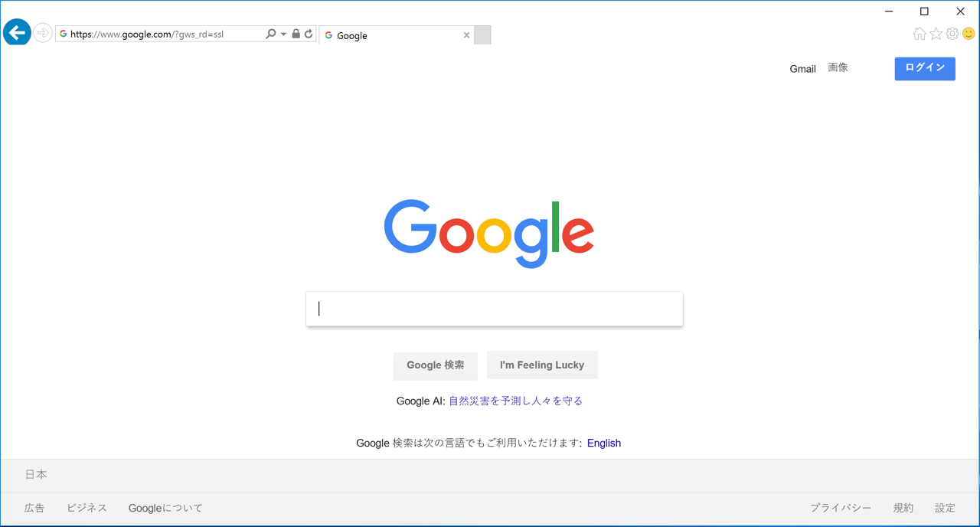Click the blue ログイン button
980x527 pixels.
pos(925,68)
